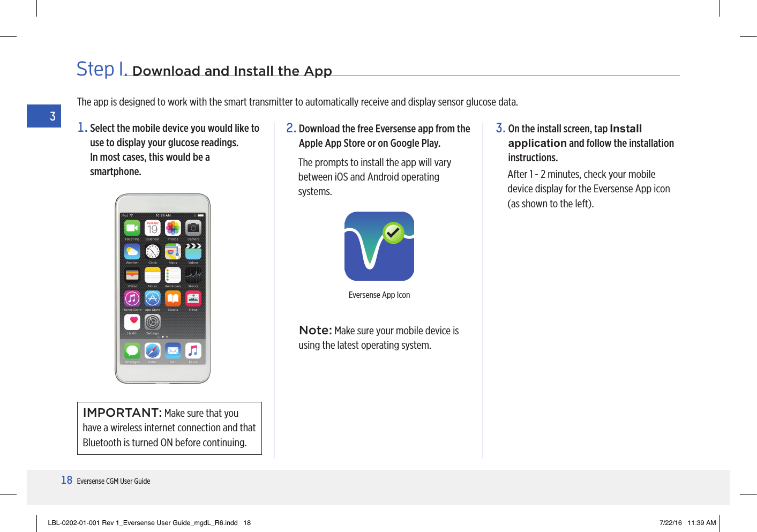The image size is (757, 532).
Task: Tap the Music app in the dock
Action: pyautogui.click(x=193, y=350)
